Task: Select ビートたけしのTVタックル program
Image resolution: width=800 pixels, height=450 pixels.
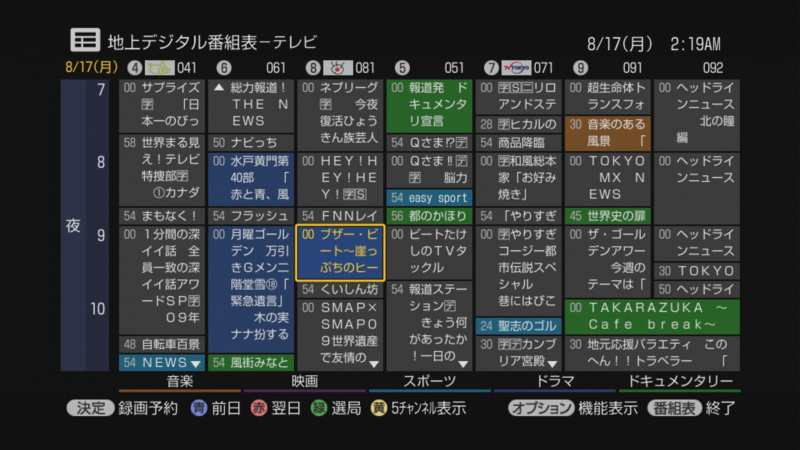Action: [429, 253]
